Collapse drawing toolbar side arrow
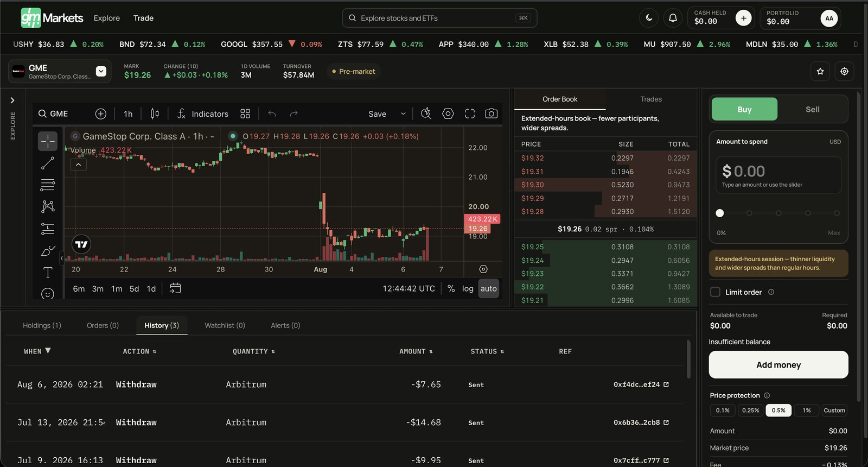The height and width of the screenshot is (467, 868). point(62,258)
